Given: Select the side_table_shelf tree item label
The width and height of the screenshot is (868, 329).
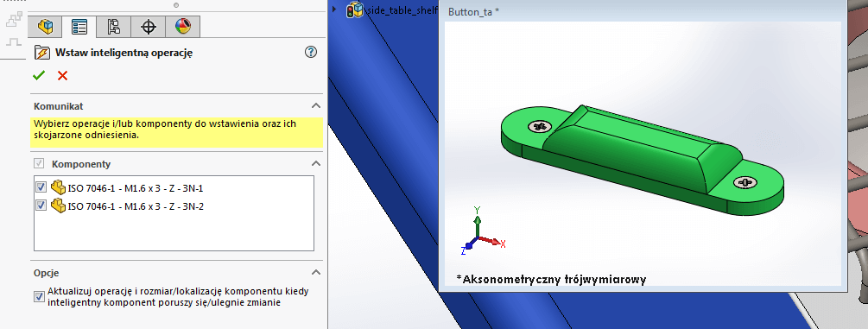Looking at the screenshot, I should click(x=402, y=10).
